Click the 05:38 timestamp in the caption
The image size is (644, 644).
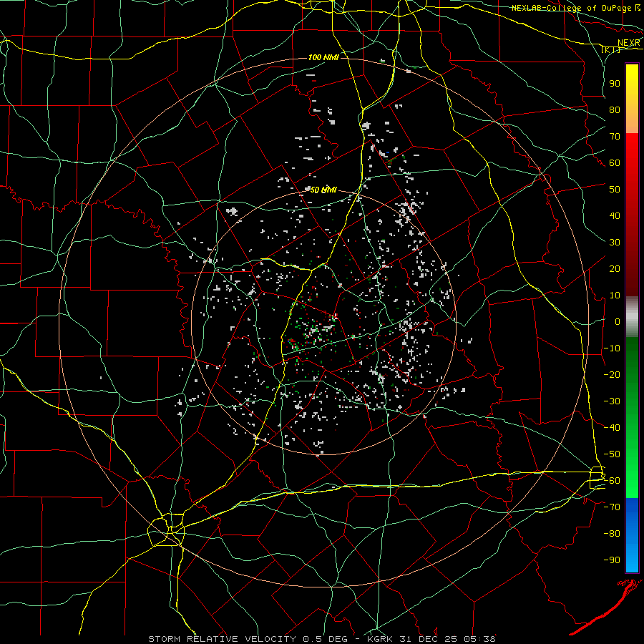[479, 639]
